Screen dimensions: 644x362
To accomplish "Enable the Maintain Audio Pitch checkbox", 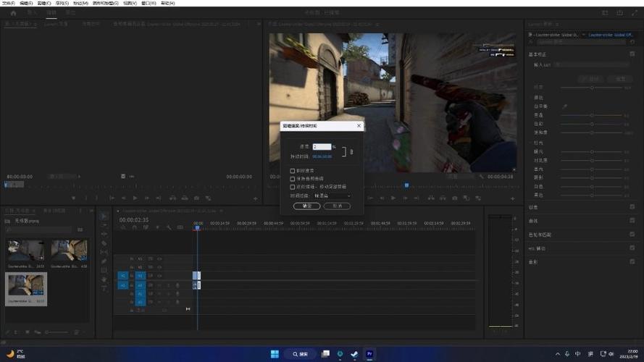I will pos(293,179).
